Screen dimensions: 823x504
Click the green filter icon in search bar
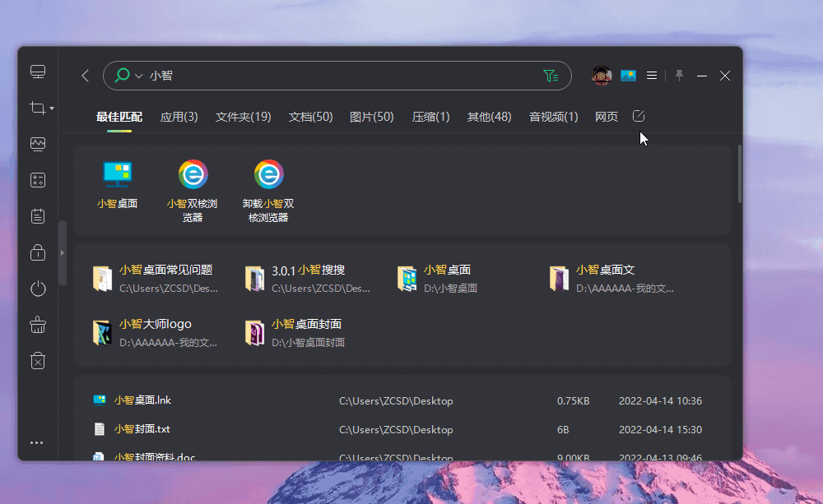pyautogui.click(x=551, y=75)
